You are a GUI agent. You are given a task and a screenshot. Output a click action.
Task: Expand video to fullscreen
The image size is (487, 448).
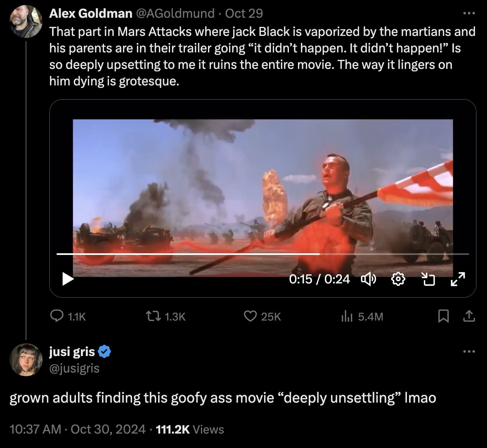click(458, 279)
